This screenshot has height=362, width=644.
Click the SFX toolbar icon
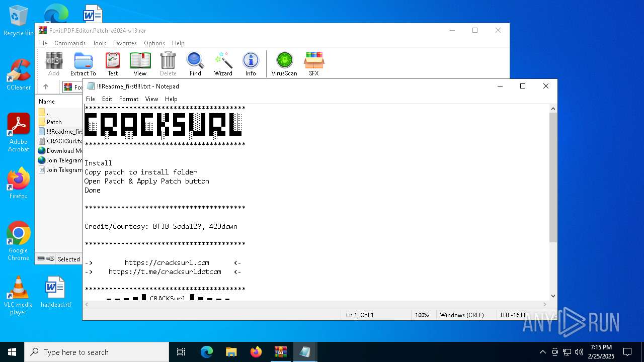pyautogui.click(x=313, y=64)
